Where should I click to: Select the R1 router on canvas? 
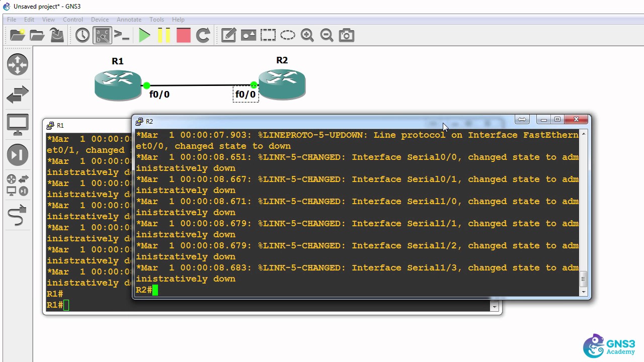pos(118,85)
